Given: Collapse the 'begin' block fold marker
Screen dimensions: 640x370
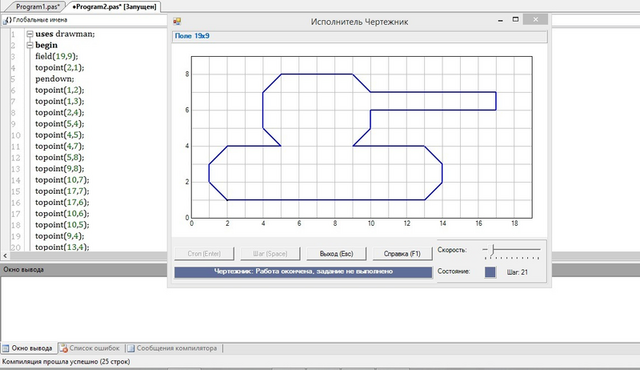Looking at the screenshot, I should pyautogui.click(x=30, y=45).
